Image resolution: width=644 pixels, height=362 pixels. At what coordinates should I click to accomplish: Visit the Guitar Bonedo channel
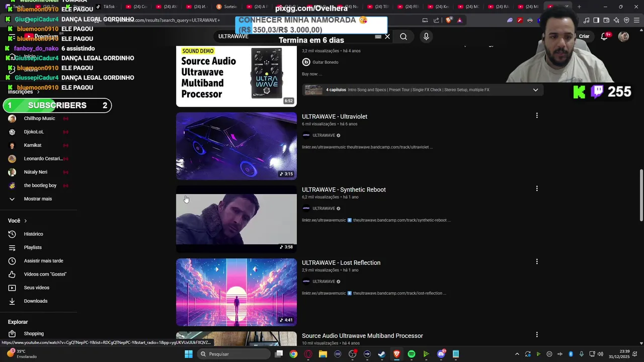click(x=326, y=62)
